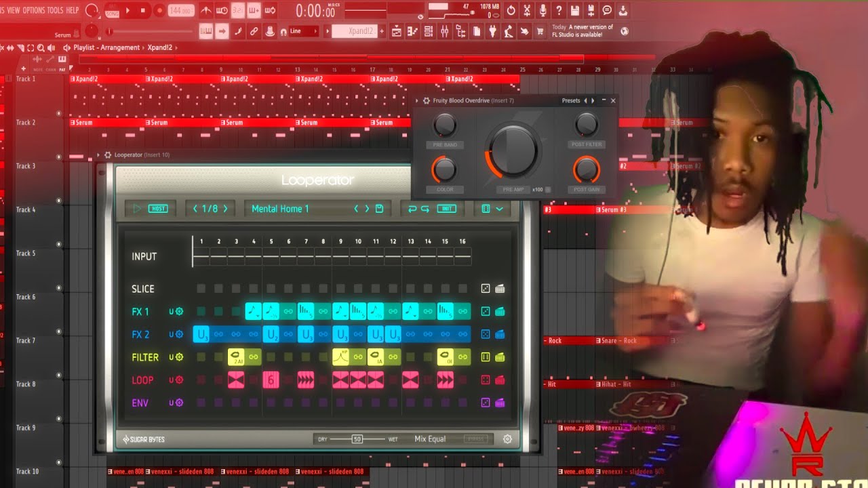Expand the Looperator view dropdown chevron
This screenshot has width=868, height=488.
pyautogui.click(x=500, y=209)
